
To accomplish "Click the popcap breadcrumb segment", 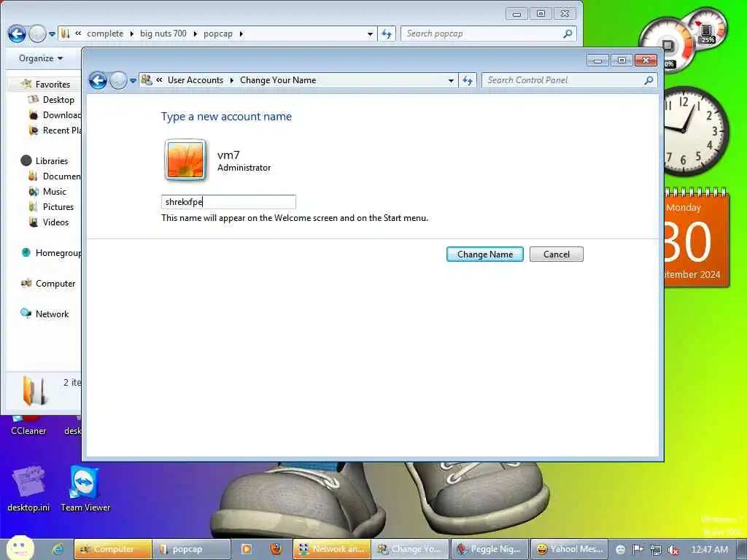I will [217, 34].
